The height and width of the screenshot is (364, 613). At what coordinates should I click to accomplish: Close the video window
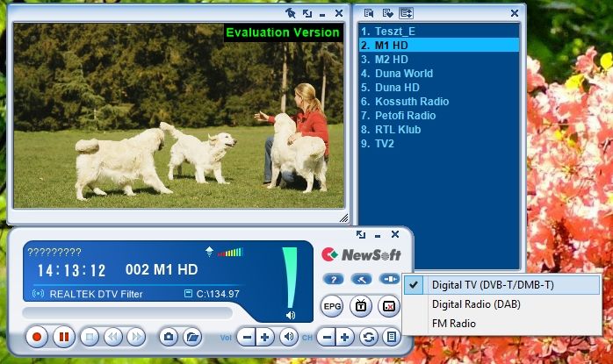click(339, 13)
